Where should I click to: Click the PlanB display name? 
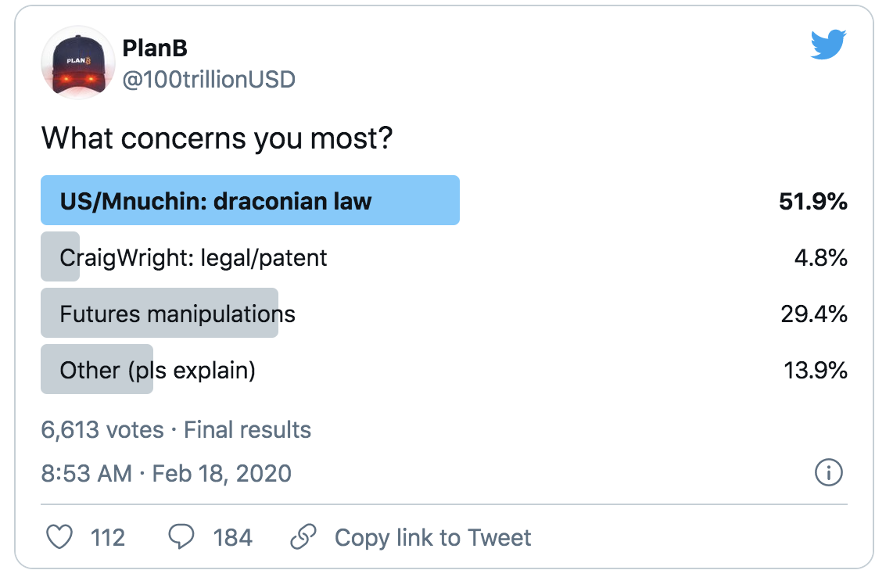155,48
